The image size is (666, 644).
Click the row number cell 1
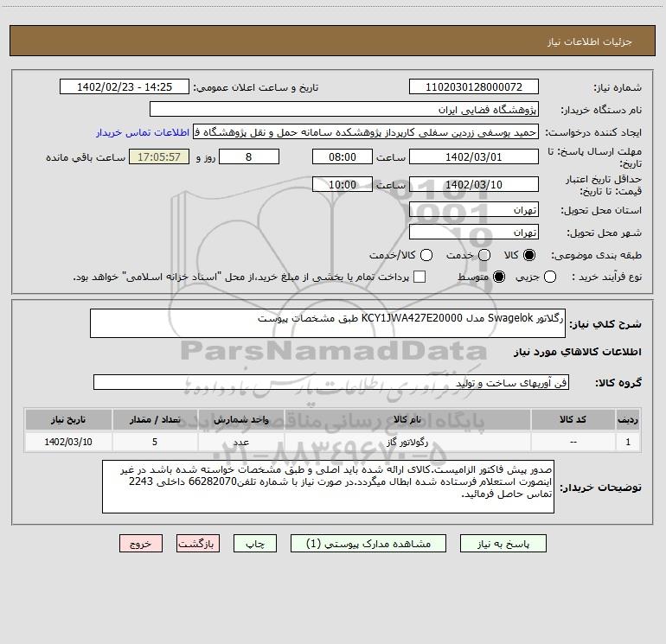[x=628, y=442]
